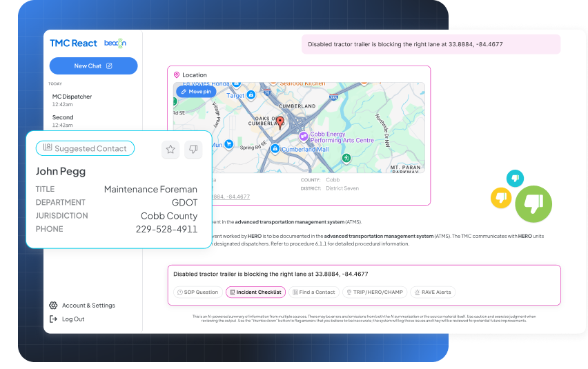Click the shopping cart map marker
The image size is (588, 369).
228,144
